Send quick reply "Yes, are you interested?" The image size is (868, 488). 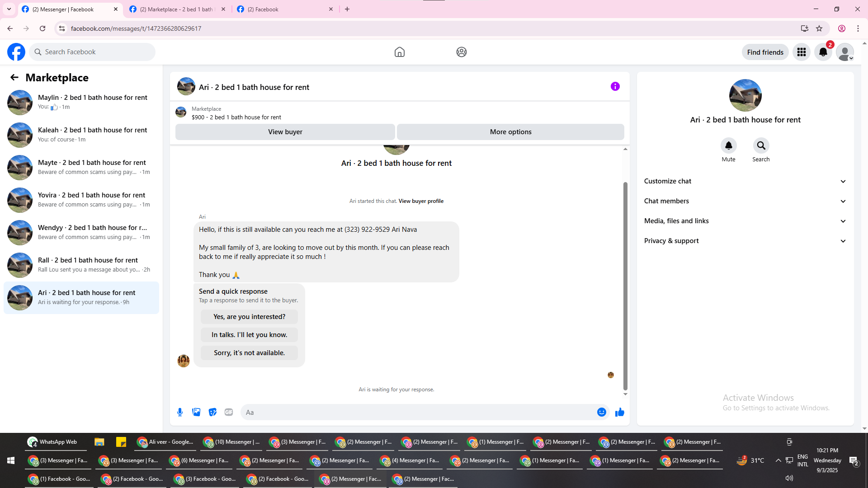(x=250, y=317)
